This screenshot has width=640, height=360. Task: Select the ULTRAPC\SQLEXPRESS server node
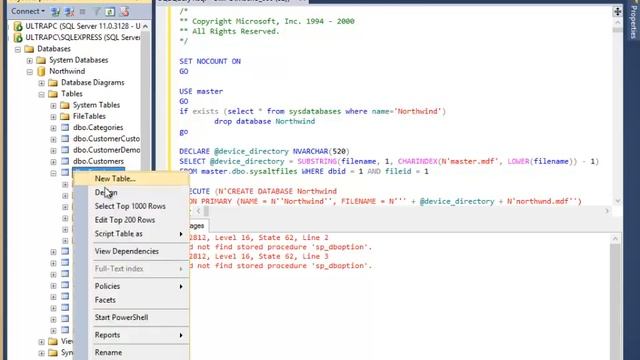pos(83,37)
